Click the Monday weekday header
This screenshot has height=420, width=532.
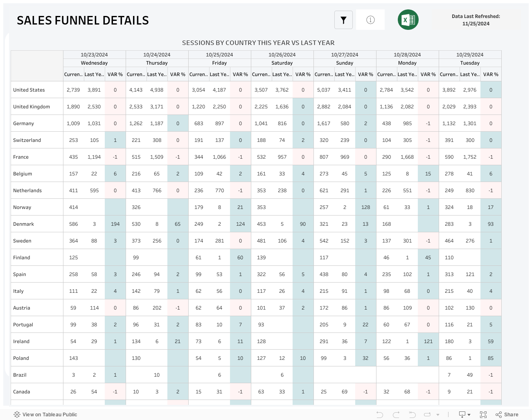tap(407, 63)
